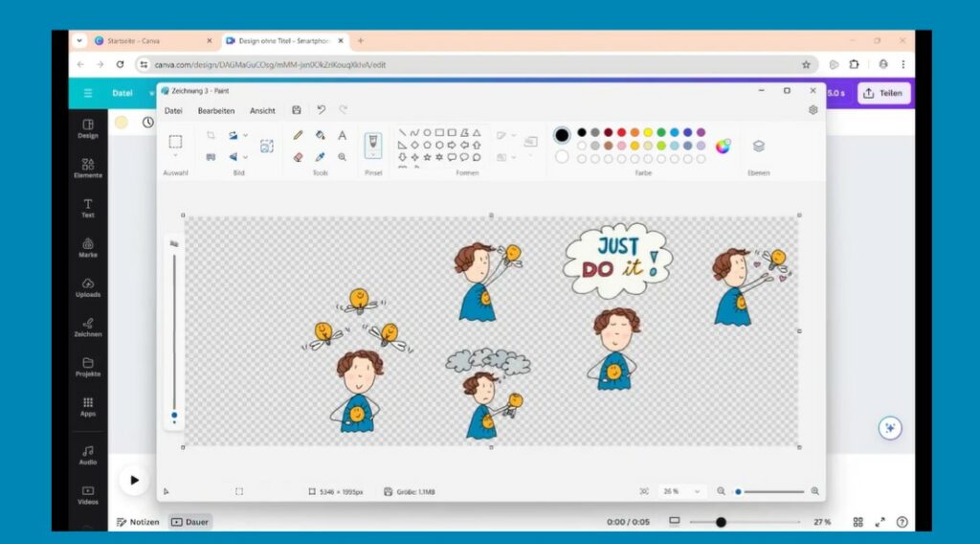The height and width of the screenshot is (544, 980).
Task: Pick the Color picker eyedropper tool
Action: pyautogui.click(x=321, y=157)
